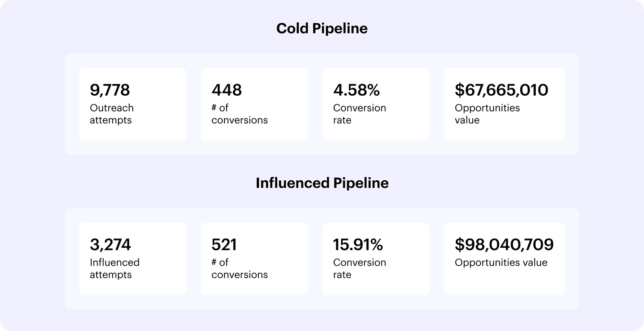The width and height of the screenshot is (644, 331).
Task: Select the $67,665,010 opportunities amount
Action: (x=501, y=90)
